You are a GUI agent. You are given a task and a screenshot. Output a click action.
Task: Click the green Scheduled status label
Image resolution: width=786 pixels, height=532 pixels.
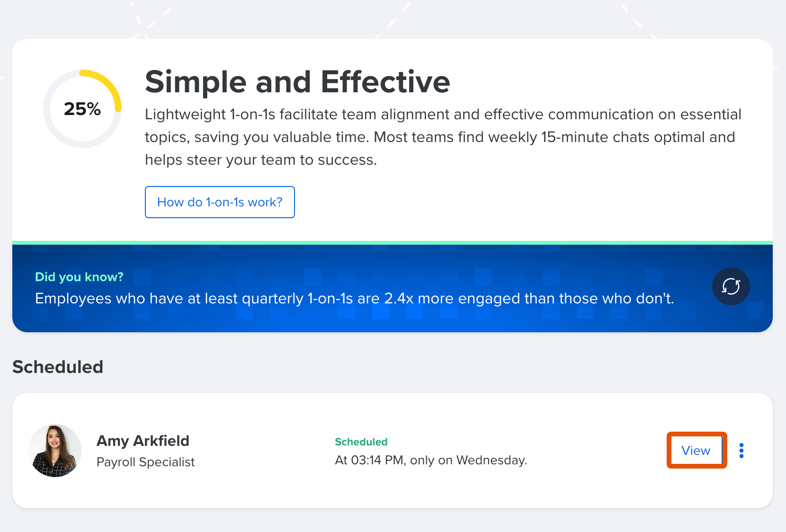pyautogui.click(x=361, y=442)
